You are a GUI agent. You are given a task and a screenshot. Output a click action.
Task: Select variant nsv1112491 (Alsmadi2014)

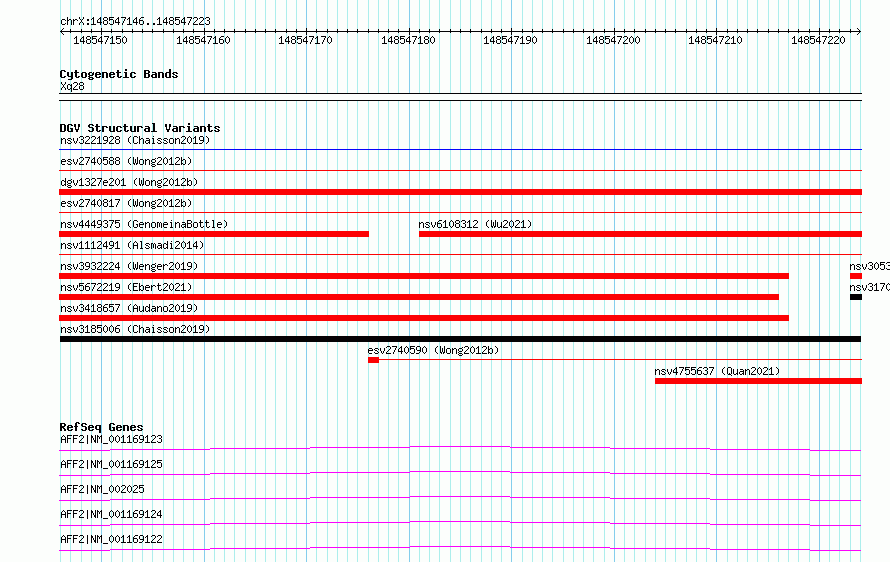click(132, 245)
